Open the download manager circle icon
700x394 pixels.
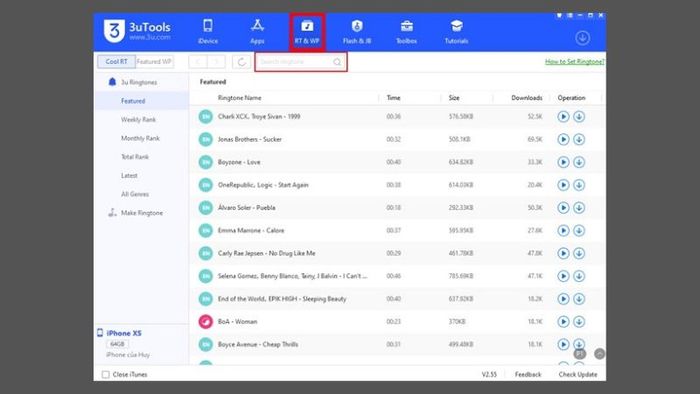(582, 38)
